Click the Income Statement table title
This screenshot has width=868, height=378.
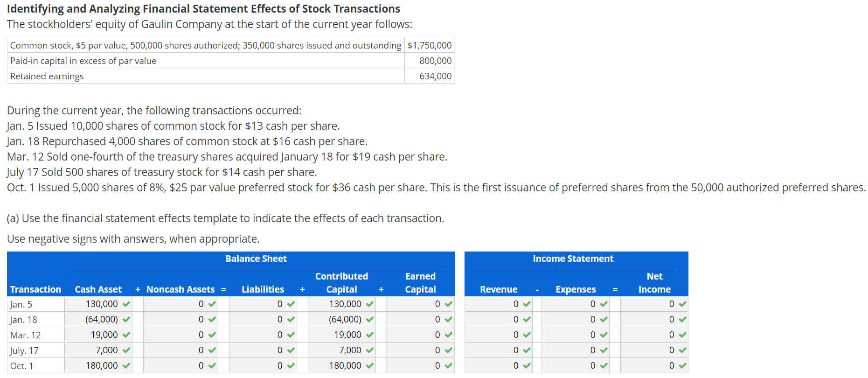click(573, 259)
